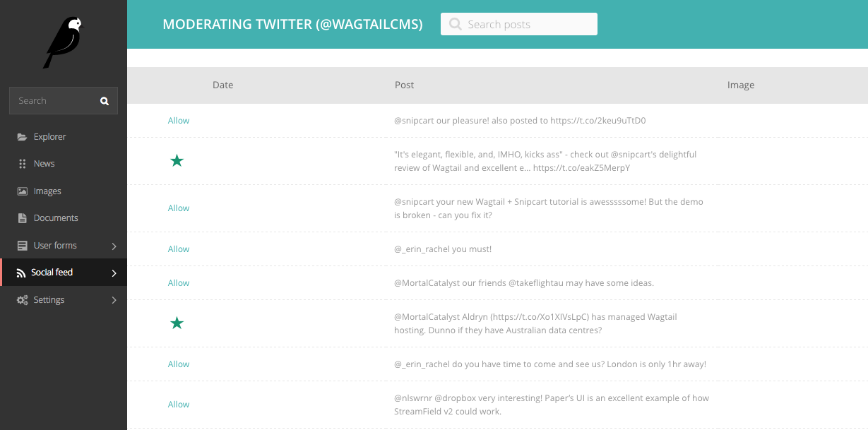Click the News grid icon
Screen dimensions: 868x430
coord(22,164)
